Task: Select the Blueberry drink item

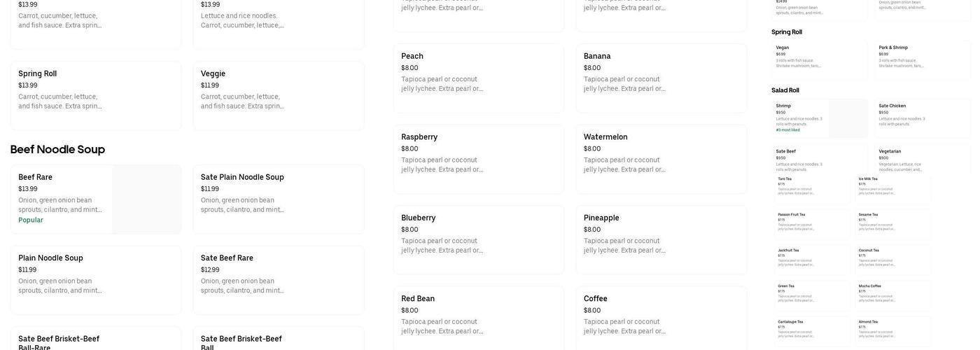Action: coord(478,239)
